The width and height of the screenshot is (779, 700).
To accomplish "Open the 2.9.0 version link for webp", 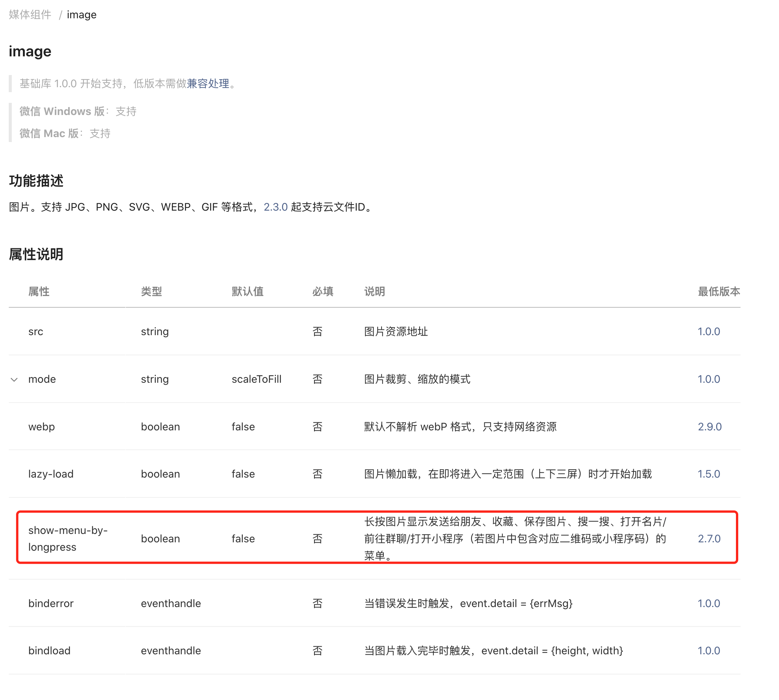I will coord(709,427).
